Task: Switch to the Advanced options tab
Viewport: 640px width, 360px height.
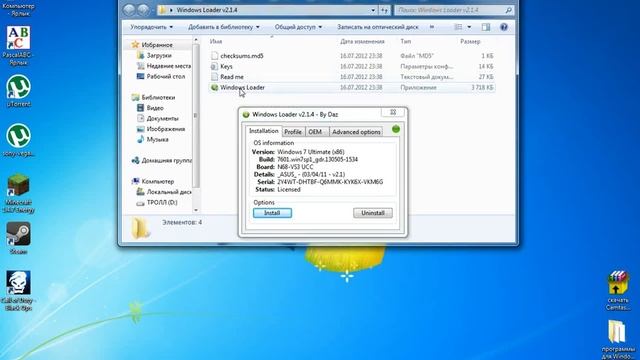Action: pyautogui.click(x=356, y=132)
